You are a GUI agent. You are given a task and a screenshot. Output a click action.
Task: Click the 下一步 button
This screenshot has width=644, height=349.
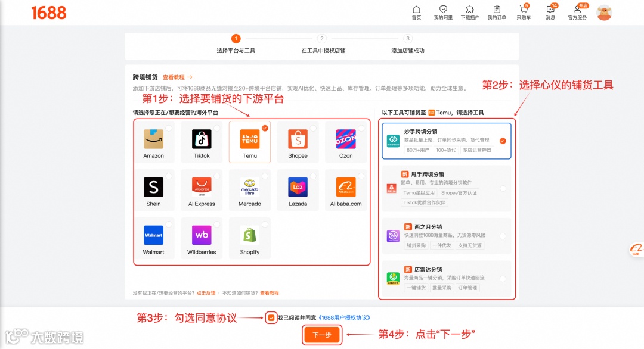point(322,335)
